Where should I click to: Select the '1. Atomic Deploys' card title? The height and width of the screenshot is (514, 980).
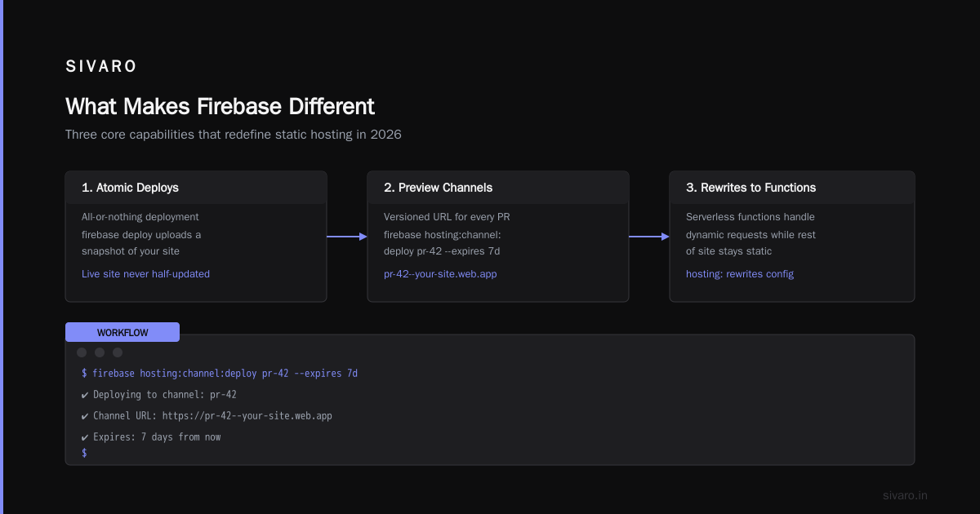click(130, 188)
